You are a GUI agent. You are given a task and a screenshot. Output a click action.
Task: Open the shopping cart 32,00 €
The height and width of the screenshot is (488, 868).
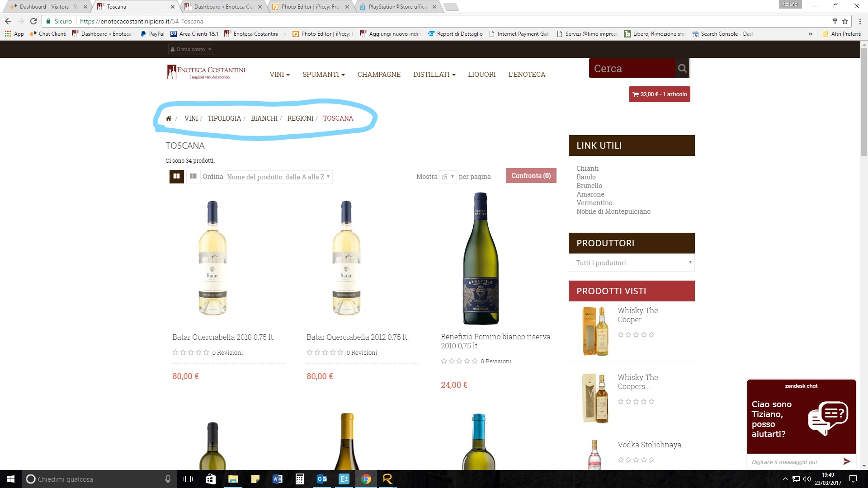click(659, 94)
